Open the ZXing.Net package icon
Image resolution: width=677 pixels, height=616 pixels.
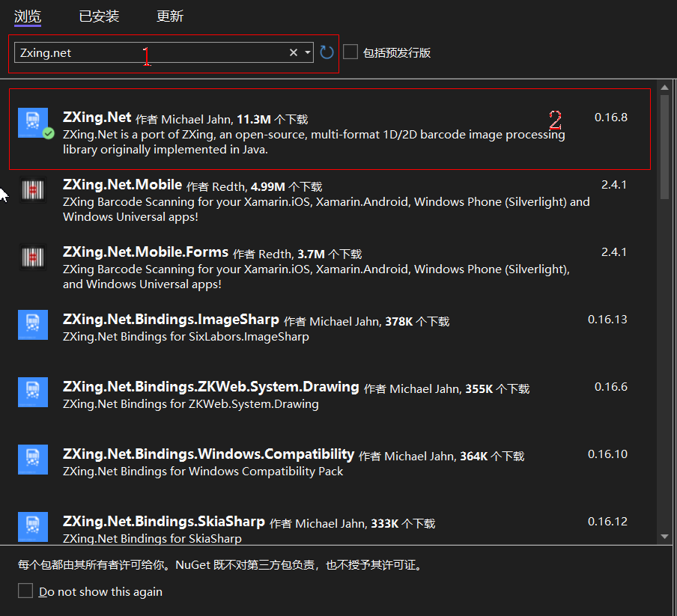click(33, 123)
